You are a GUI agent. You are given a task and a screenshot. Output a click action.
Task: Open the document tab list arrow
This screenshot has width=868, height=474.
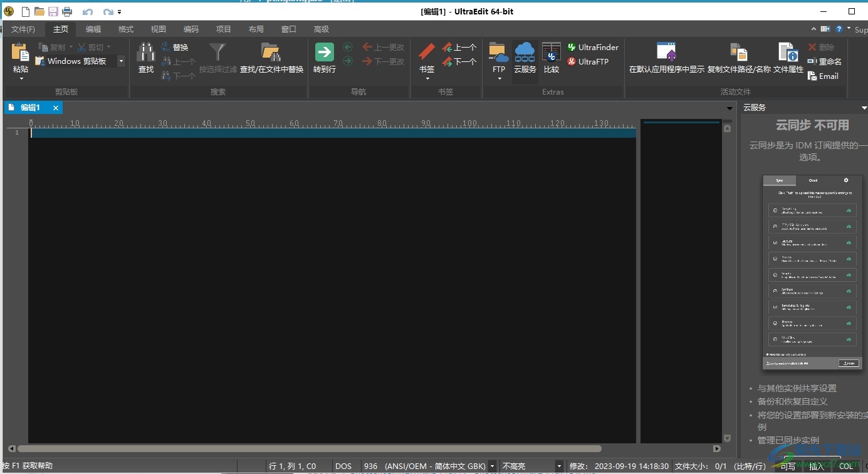click(729, 108)
